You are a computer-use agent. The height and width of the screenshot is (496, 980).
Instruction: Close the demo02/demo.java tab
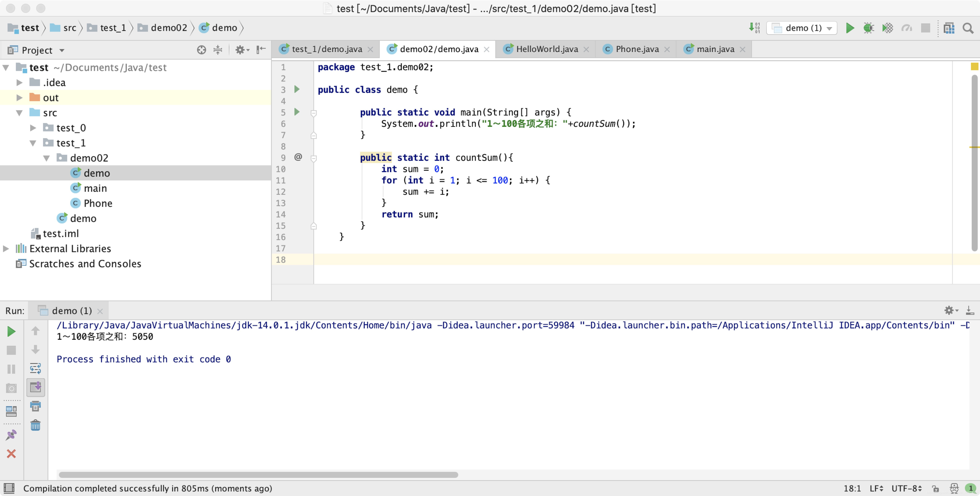click(486, 49)
